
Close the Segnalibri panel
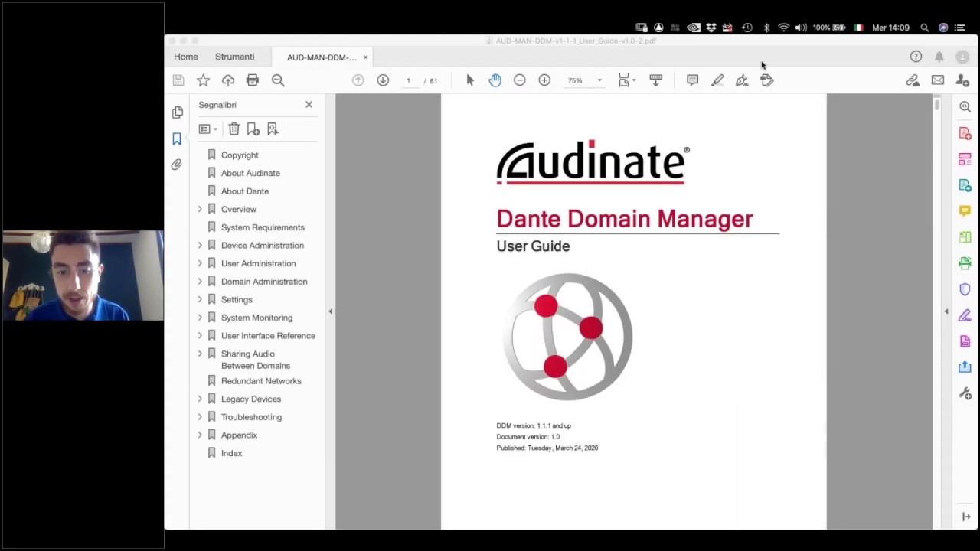coord(309,105)
